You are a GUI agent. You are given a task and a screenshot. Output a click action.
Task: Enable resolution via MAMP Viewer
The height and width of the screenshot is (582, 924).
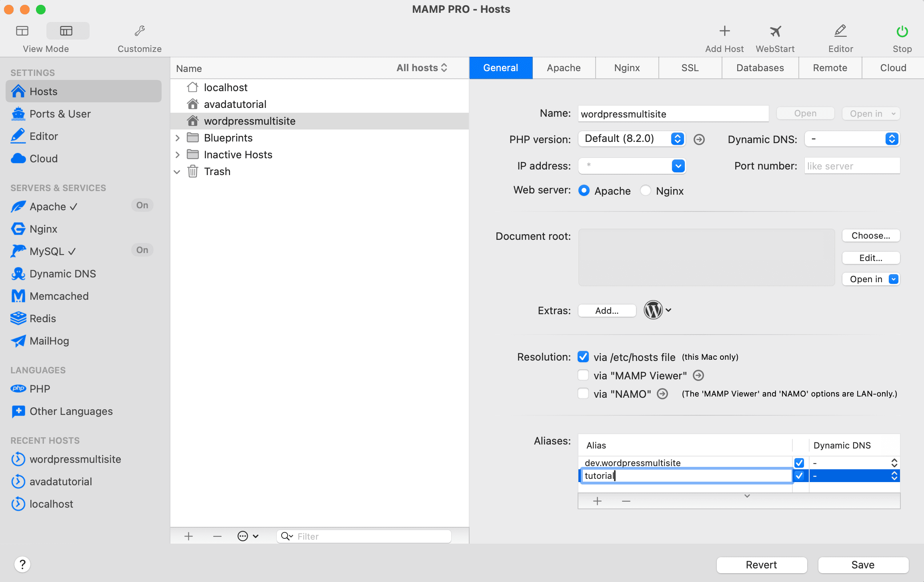[583, 375]
